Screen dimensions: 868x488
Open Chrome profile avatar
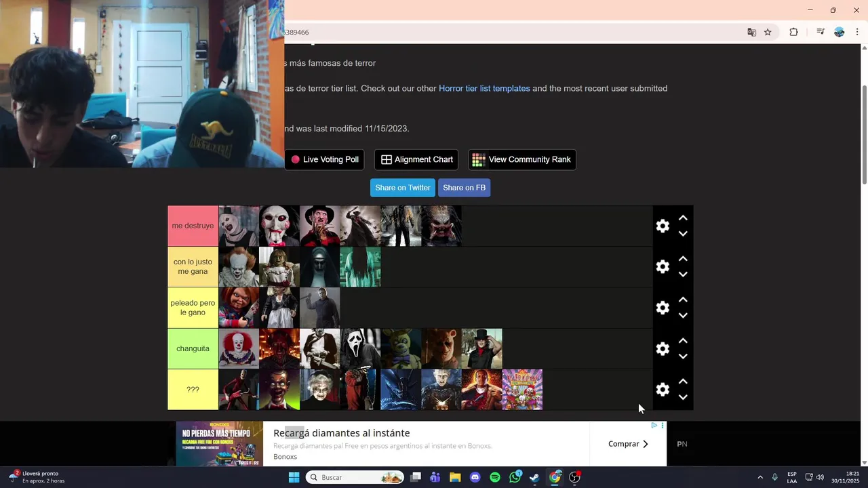click(840, 32)
